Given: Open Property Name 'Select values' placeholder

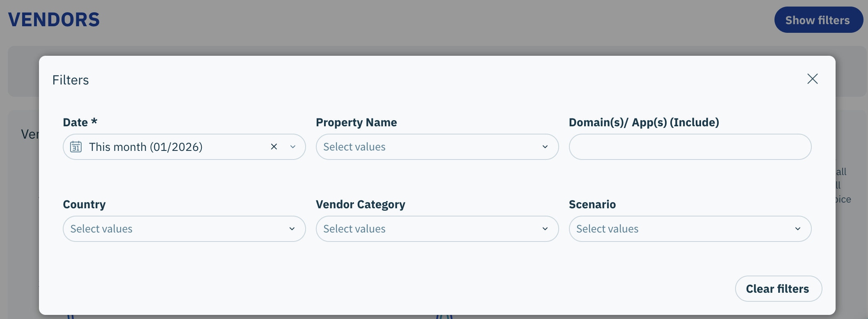Looking at the screenshot, I should click(x=354, y=147).
